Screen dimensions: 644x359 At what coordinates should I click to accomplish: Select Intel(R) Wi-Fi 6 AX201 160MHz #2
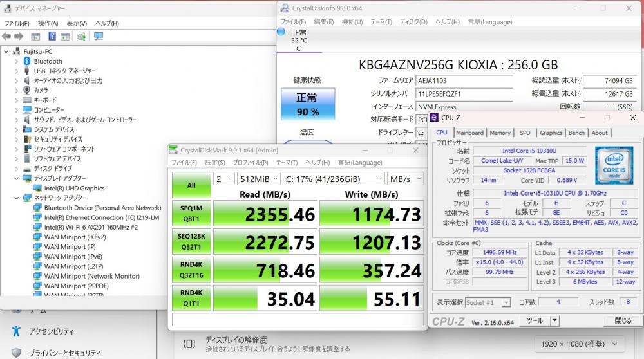tap(91, 227)
